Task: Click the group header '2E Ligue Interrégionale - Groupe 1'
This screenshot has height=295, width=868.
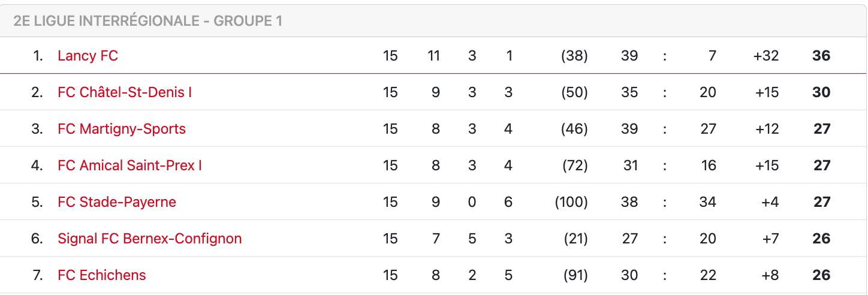Action: point(147,21)
